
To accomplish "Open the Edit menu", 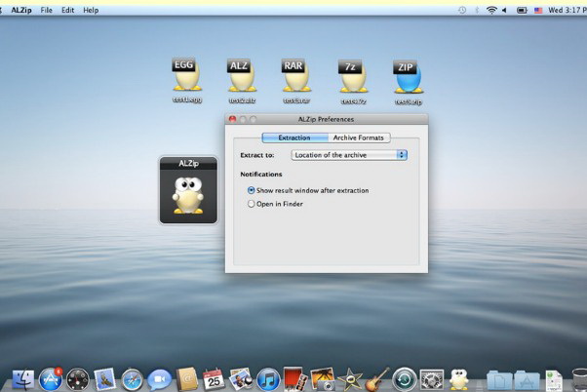I will coord(67,10).
